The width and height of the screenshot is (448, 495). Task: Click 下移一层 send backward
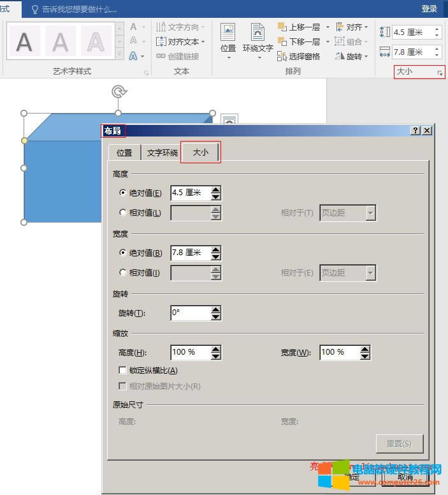pos(299,41)
